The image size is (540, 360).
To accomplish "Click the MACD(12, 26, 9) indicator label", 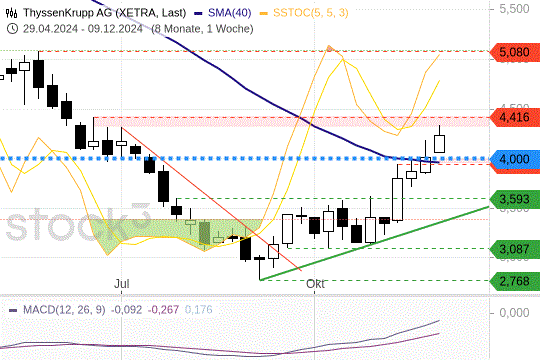I will [x=64, y=310].
